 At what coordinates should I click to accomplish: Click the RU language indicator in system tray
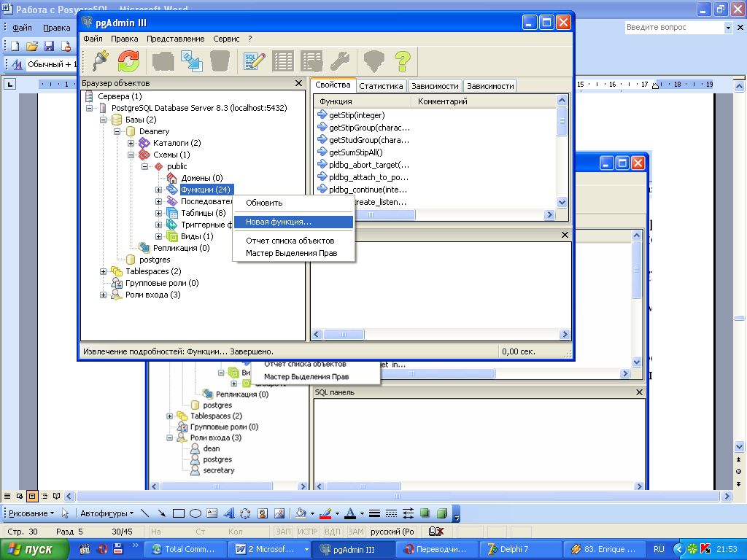tap(659, 549)
